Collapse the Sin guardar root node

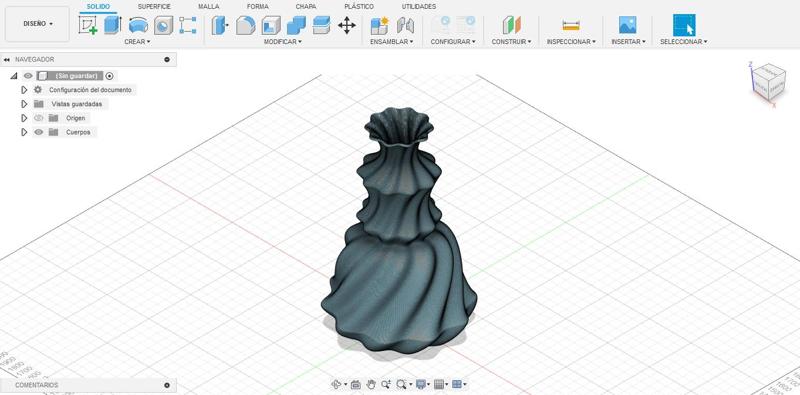tap(14, 76)
